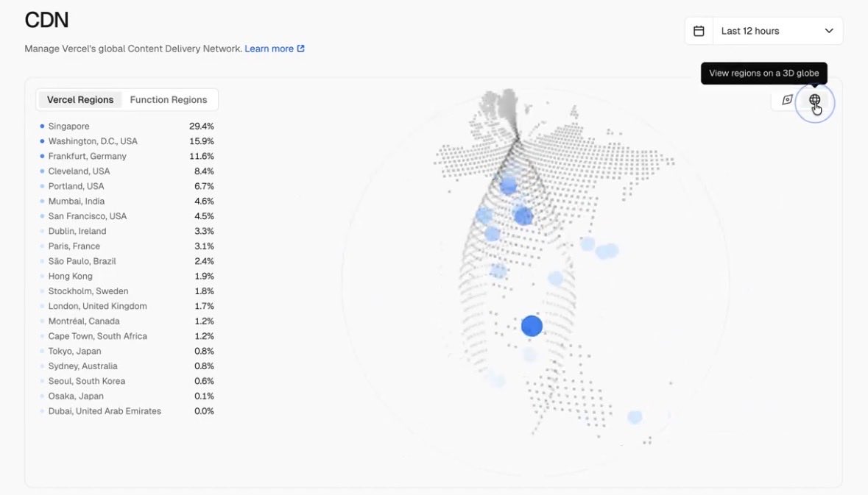Select Paris, France row
Viewport: 868px width, 495px height.
pos(127,246)
